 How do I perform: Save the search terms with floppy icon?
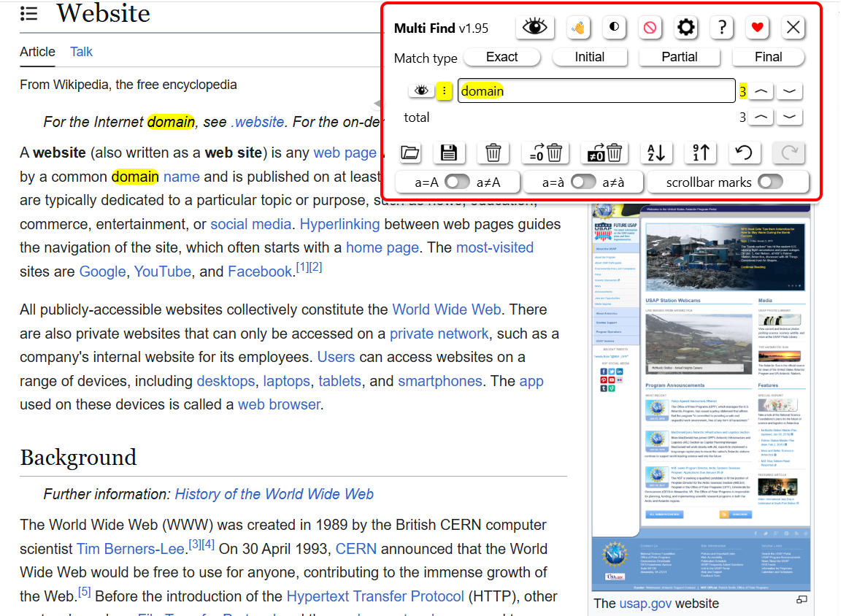(448, 153)
